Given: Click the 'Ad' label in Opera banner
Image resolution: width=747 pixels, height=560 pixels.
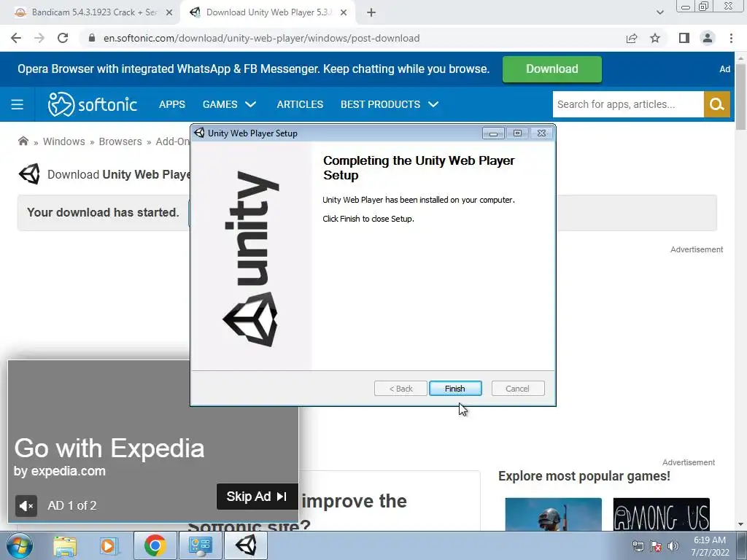Looking at the screenshot, I should pyautogui.click(x=724, y=69).
